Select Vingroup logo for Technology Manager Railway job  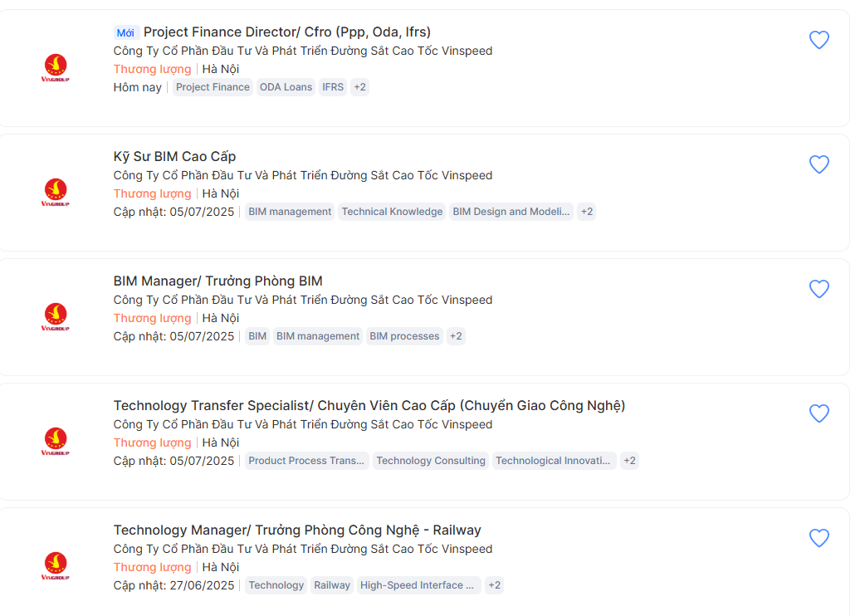(56, 566)
